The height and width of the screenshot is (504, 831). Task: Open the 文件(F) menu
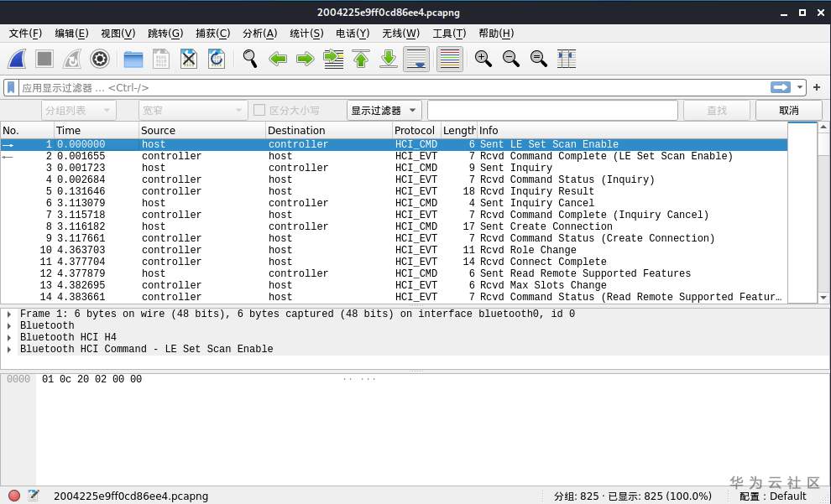(25, 34)
